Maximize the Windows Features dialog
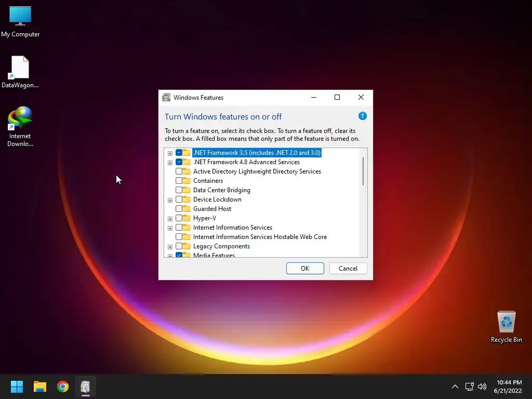 coord(337,97)
